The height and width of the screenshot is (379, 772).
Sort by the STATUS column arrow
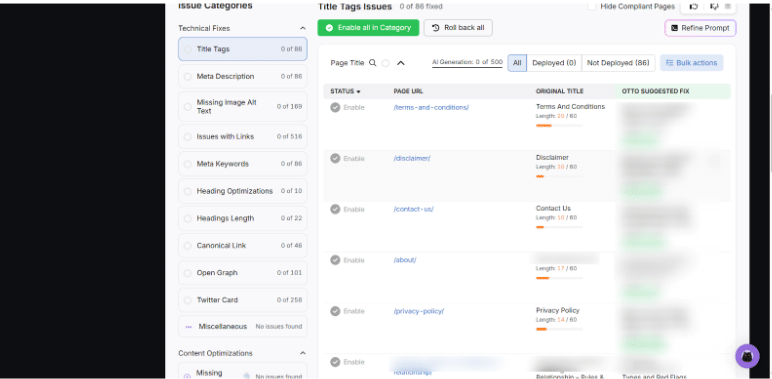click(x=358, y=92)
